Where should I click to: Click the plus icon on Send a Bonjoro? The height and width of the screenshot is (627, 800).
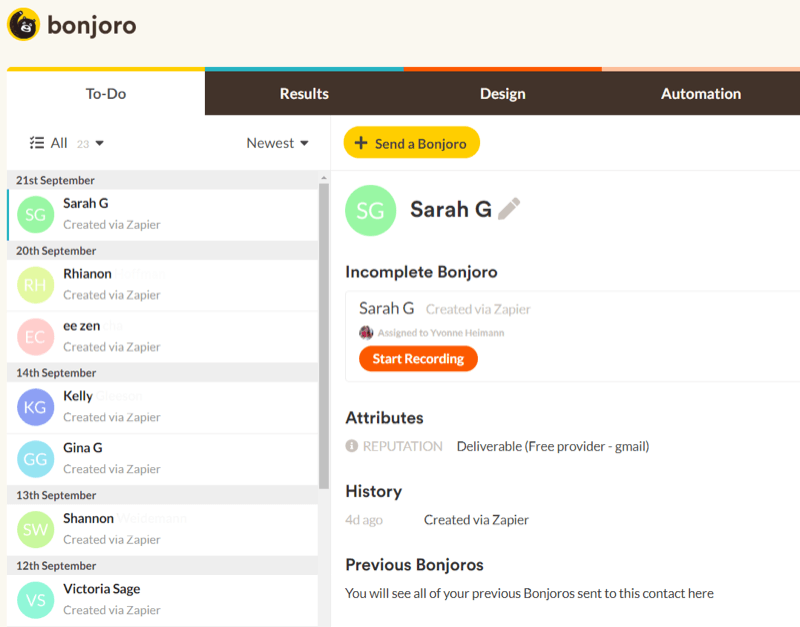tap(361, 143)
